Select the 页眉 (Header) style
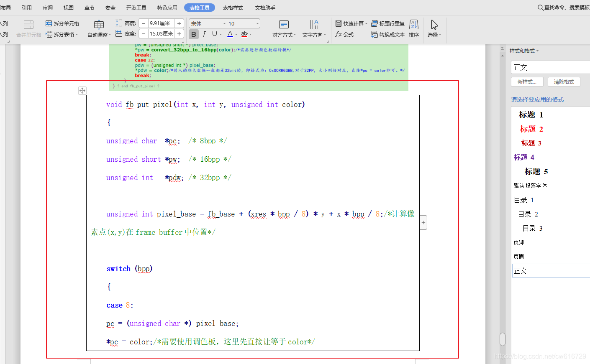The image size is (590, 364). coord(519,257)
